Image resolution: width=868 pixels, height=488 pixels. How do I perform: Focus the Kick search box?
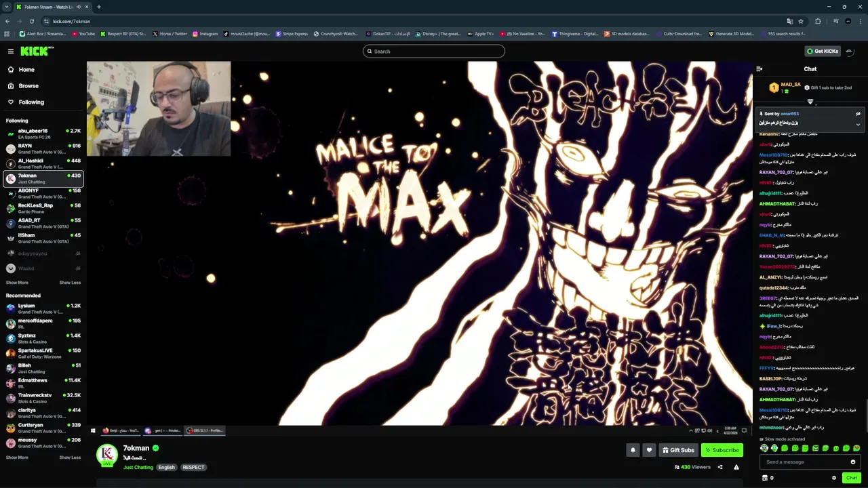[x=434, y=52]
